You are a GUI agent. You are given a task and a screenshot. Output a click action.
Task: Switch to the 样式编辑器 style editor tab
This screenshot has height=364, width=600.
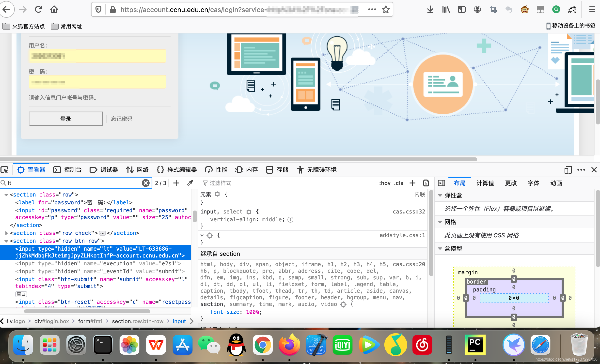[x=177, y=170]
